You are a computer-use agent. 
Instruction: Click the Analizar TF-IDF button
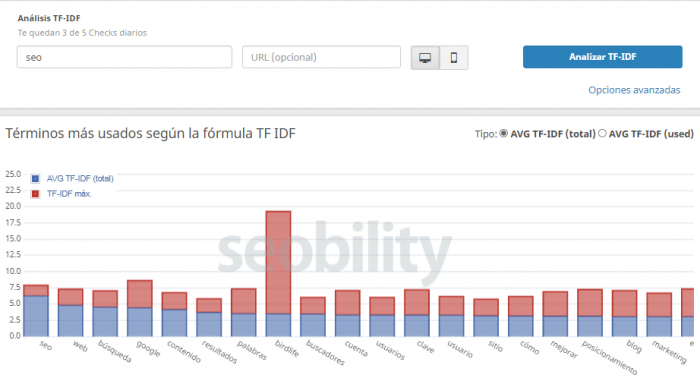click(603, 57)
